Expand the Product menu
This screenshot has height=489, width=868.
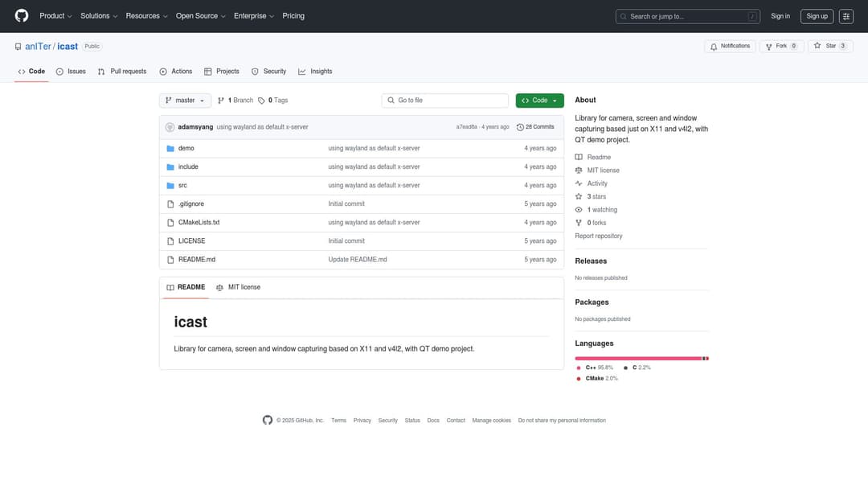point(55,16)
